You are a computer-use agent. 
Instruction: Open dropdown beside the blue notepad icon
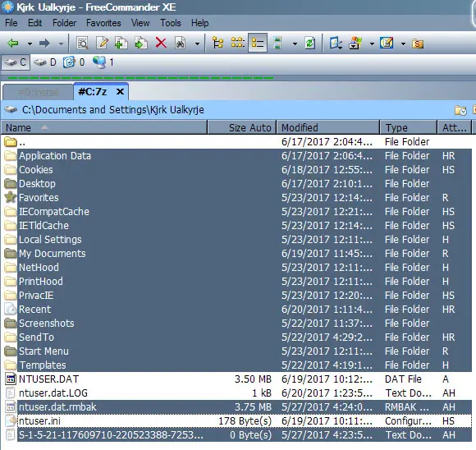(403, 44)
